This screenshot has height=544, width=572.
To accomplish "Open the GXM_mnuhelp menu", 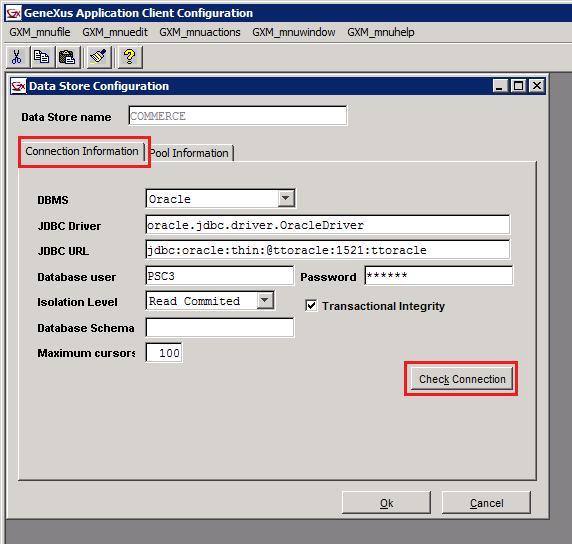I will [380, 32].
